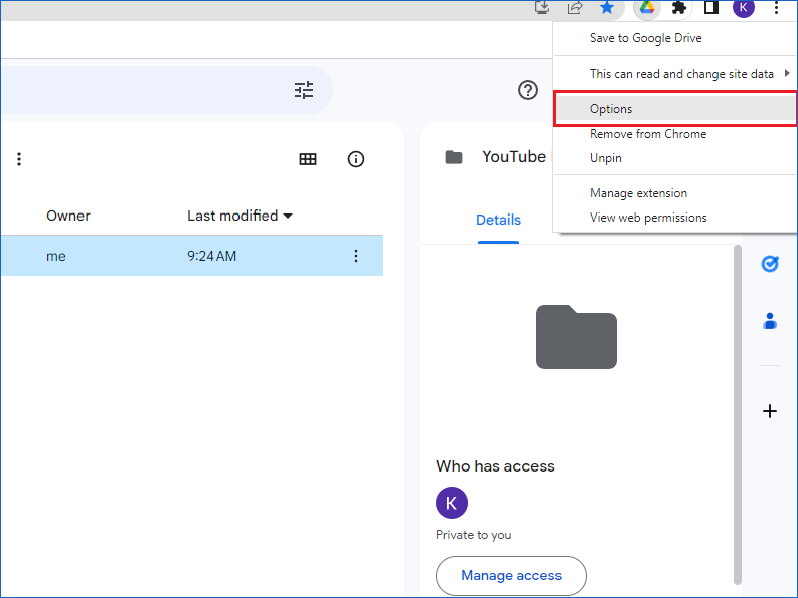This screenshot has width=798, height=598.
Task: Click the Who has access heading
Action: point(495,466)
